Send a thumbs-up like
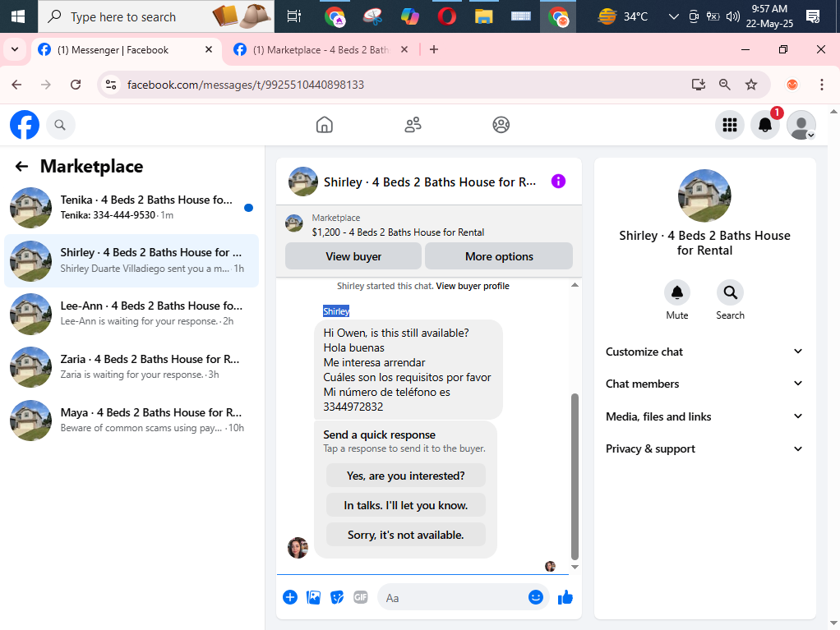This screenshot has width=840, height=630. pos(565,597)
